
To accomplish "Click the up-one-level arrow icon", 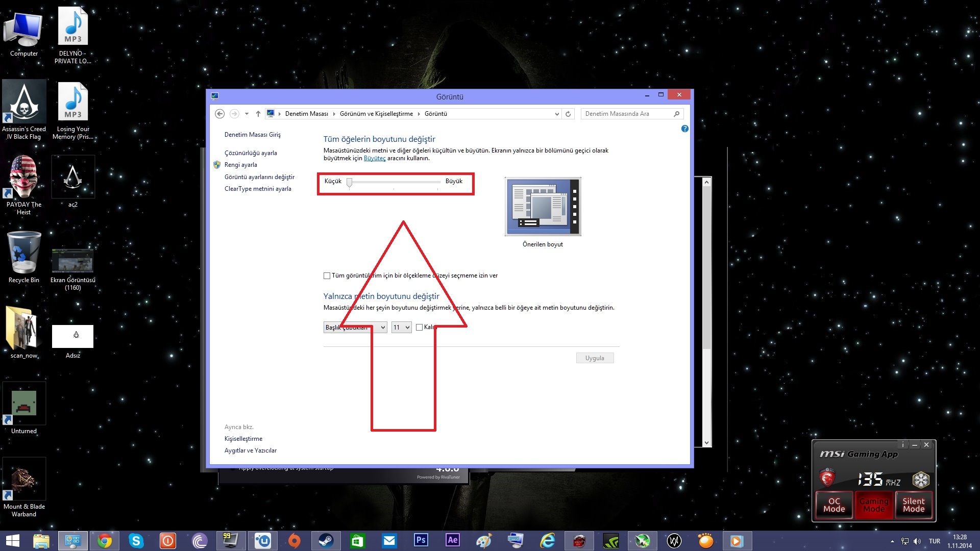I will click(258, 114).
